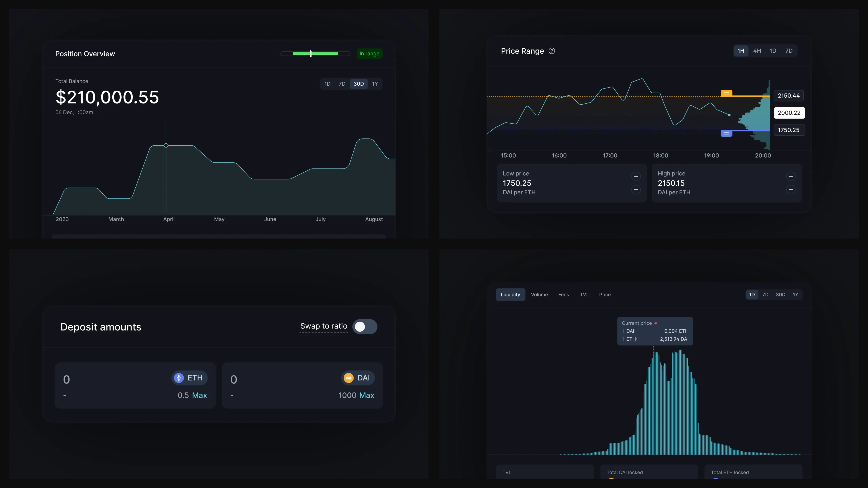Select 1Y in Position Overview timeframe
The width and height of the screenshot is (868, 488).
[x=375, y=84]
